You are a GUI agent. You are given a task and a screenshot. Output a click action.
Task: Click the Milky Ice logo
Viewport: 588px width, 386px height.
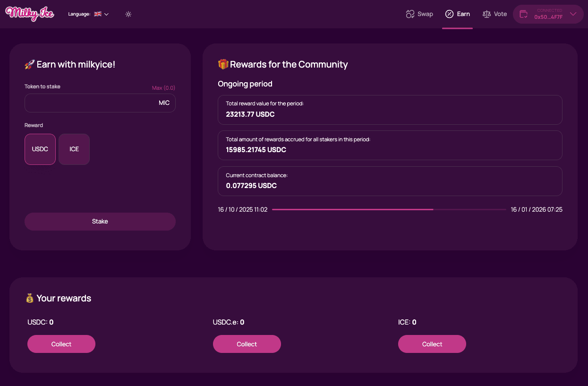29,14
